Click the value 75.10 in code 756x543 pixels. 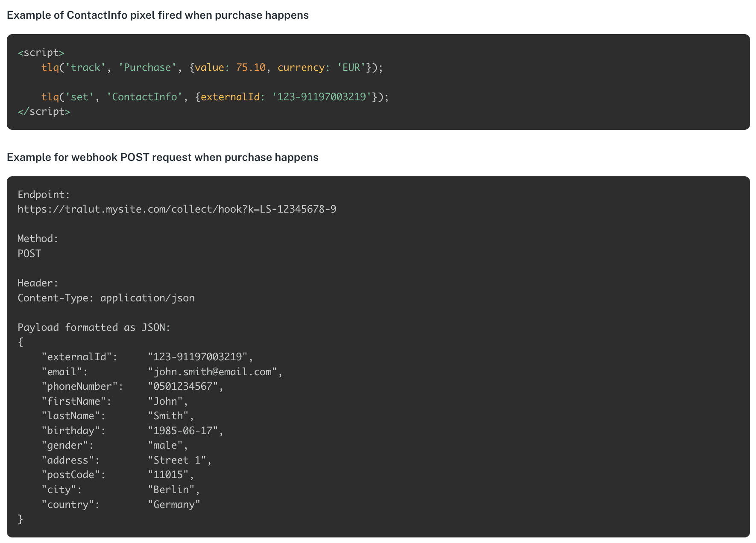pos(251,67)
